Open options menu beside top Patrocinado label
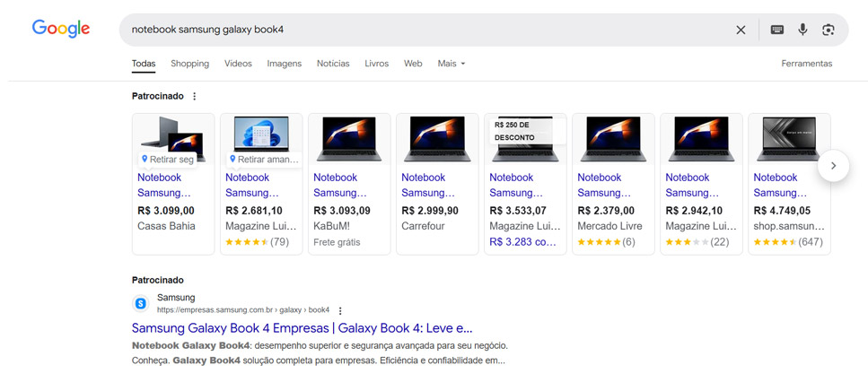Viewport: 868px width, 391px height. 194,96
